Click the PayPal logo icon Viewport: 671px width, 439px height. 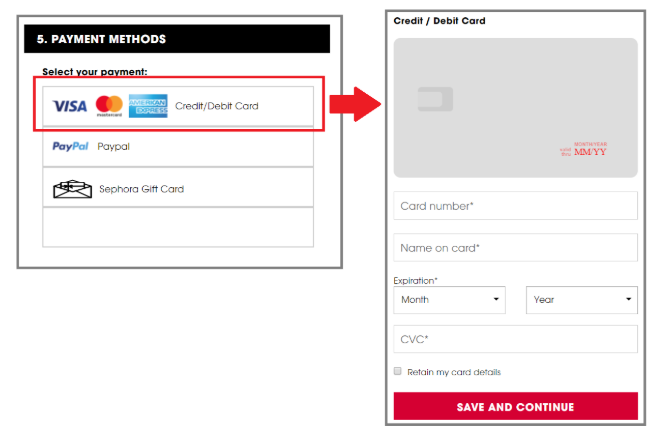70,146
